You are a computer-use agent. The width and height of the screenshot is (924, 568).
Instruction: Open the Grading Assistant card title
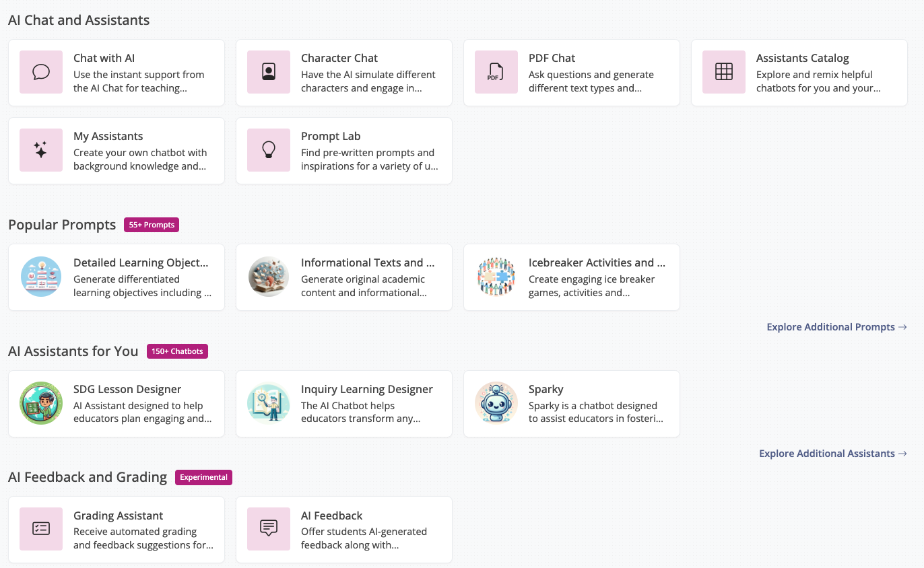pos(119,516)
